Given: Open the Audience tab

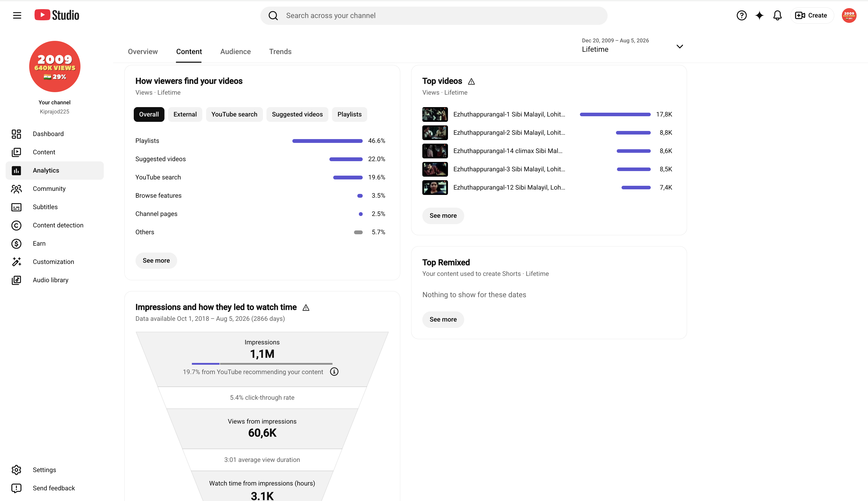Looking at the screenshot, I should coord(235,52).
